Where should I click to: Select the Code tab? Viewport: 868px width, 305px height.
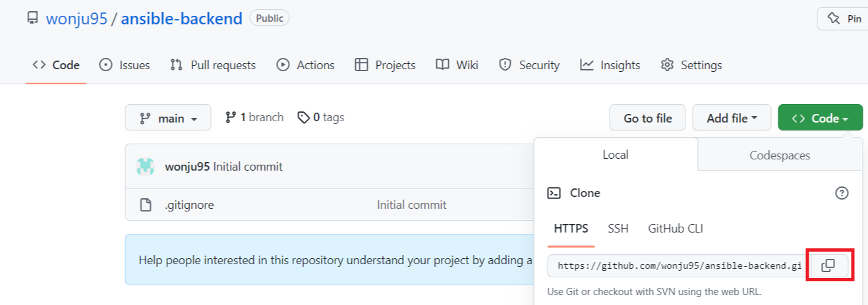(56, 65)
